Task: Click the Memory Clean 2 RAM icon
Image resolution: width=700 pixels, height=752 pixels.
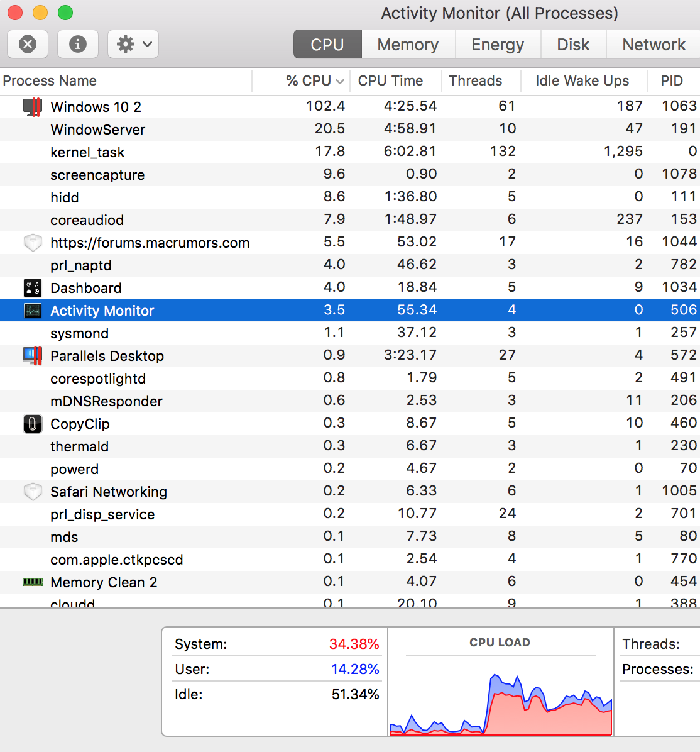Action: 33,582
